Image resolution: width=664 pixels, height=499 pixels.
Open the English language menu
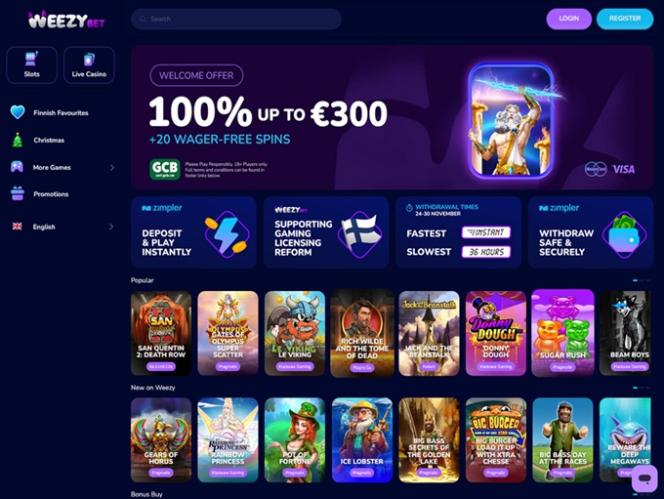coord(62,227)
